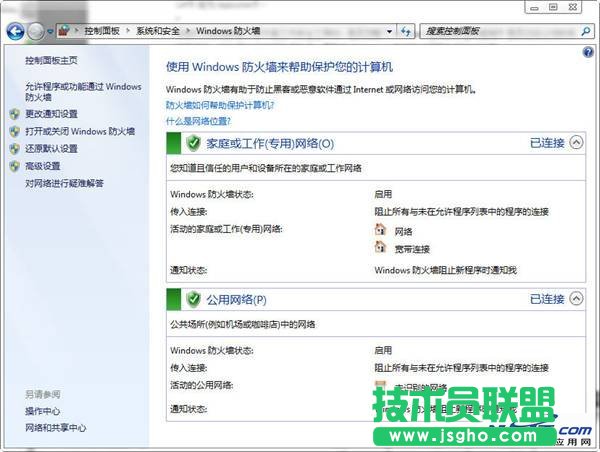This screenshot has height=452, width=600.
Task: Open 什么是网络位置 help link
Action: (x=198, y=121)
